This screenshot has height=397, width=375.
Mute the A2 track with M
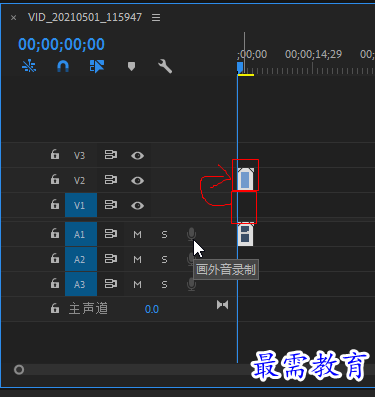(x=137, y=260)
